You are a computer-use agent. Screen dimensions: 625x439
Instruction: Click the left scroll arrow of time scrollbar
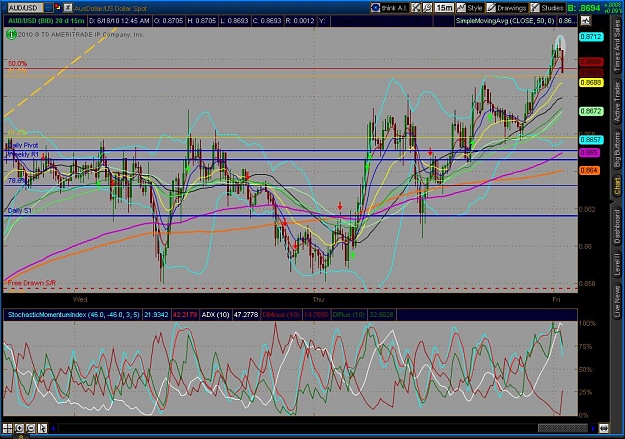click(x=53, y=429)
